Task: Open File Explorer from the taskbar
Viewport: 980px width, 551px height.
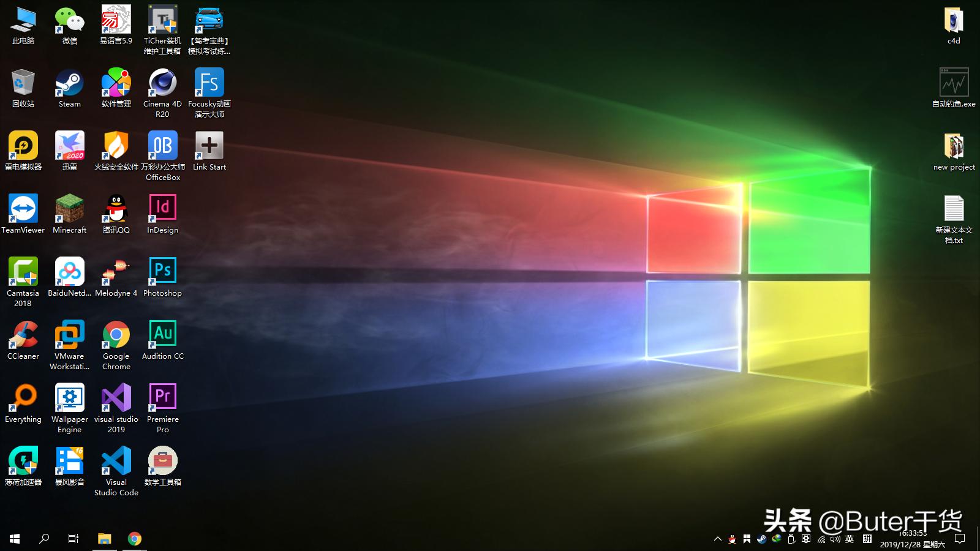Action: (104, 539)
